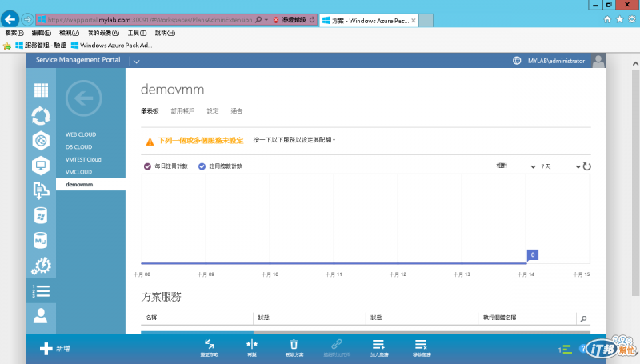The width and height of the screenshot is (640, 364).
Task: Toggle total subscriptions count series
Action: (x=202, y=166)
